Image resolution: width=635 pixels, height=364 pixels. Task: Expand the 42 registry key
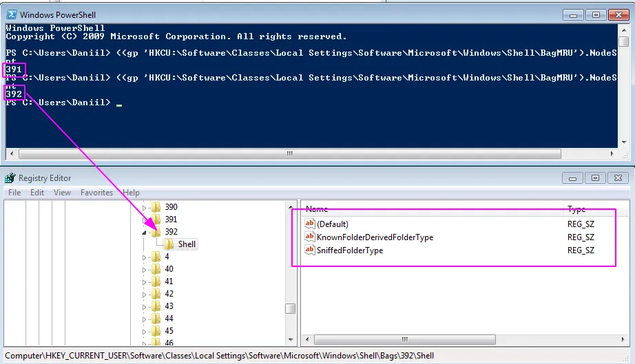tap(144, 295)
